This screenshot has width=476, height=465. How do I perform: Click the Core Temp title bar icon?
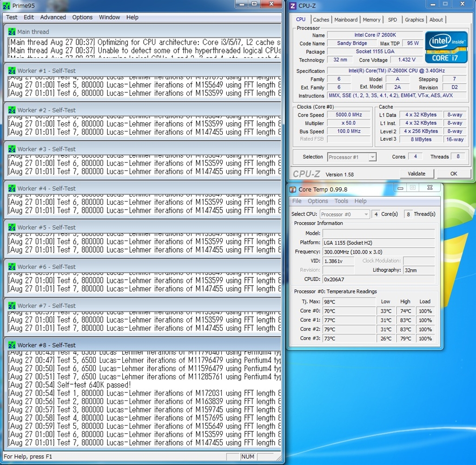pyautogui.click(x=293, y=190)
